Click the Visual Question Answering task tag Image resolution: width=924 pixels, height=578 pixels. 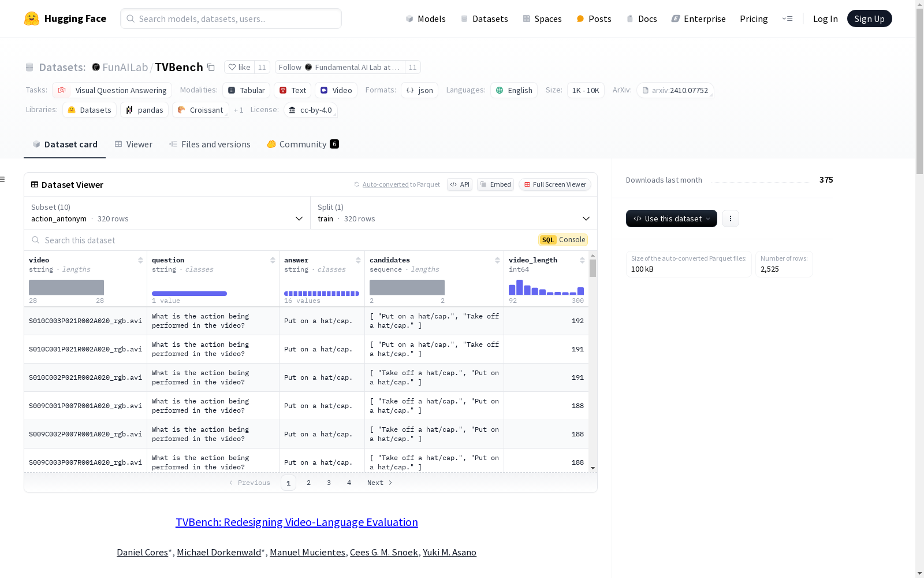[x=111, y=91]
